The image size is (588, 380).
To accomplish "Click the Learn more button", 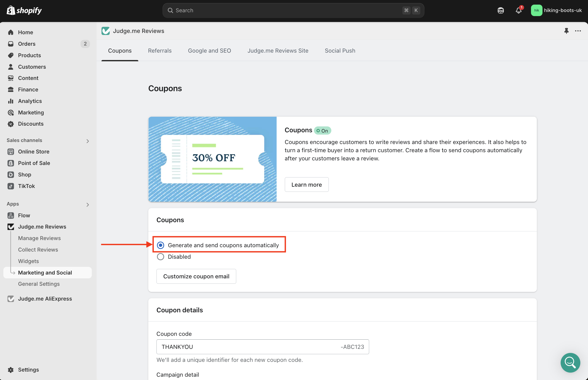I will point(307,184).
